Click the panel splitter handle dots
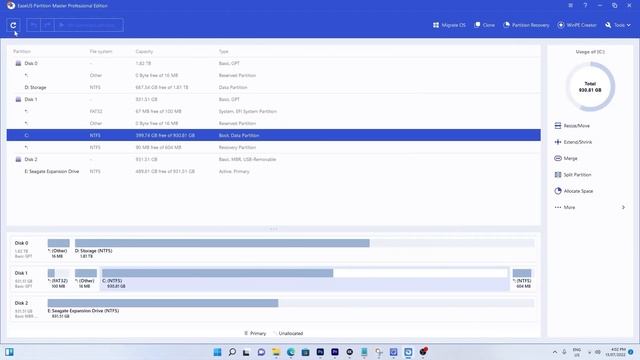Image resolution: width=640 pixels, height=360 pixels. pyautogui.click(x=273, y=229)
